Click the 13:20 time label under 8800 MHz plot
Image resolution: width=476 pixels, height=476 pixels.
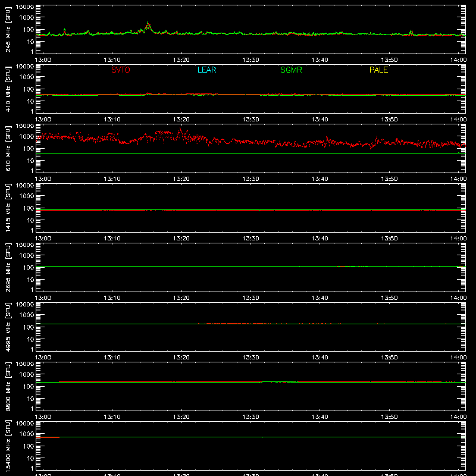coord(181,417)
